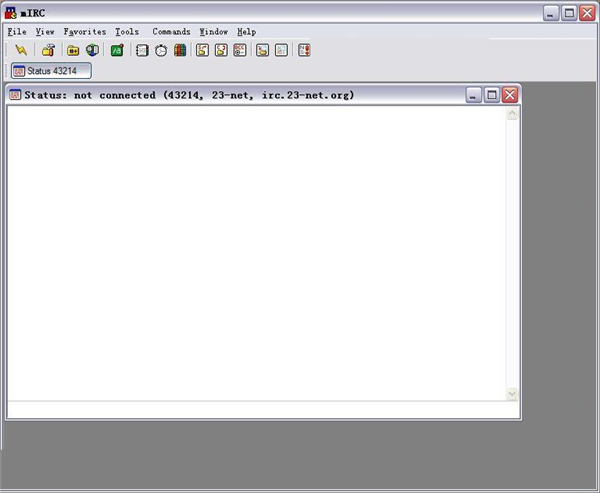The image size is (600, 493).
Task: Click the Status window text input box
Action: pyautogui.click(x=260, y=410)
